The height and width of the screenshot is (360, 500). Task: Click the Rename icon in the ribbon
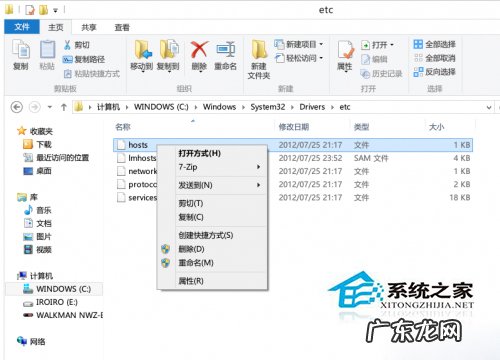226,50
